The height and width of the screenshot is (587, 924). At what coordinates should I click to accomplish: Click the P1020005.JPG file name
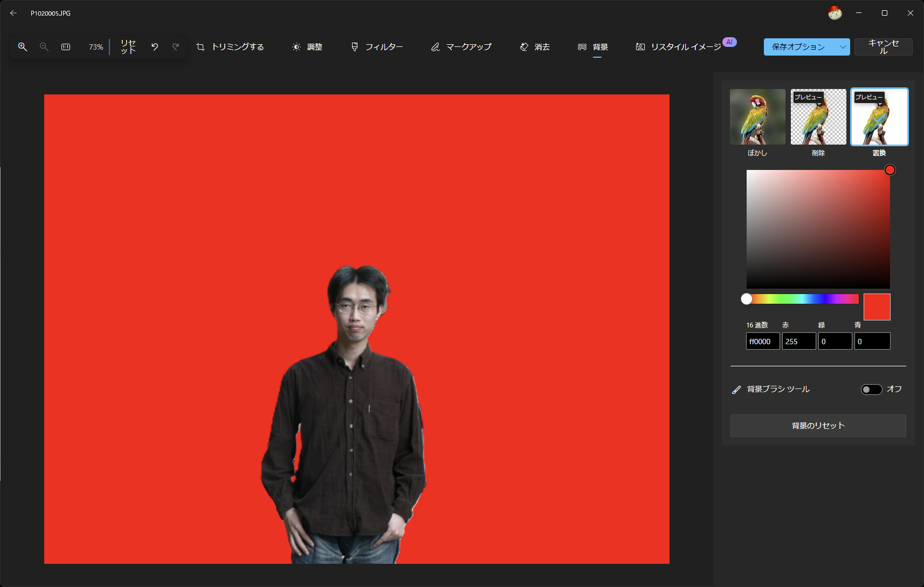pyautogui.click(x=51, y=13)
